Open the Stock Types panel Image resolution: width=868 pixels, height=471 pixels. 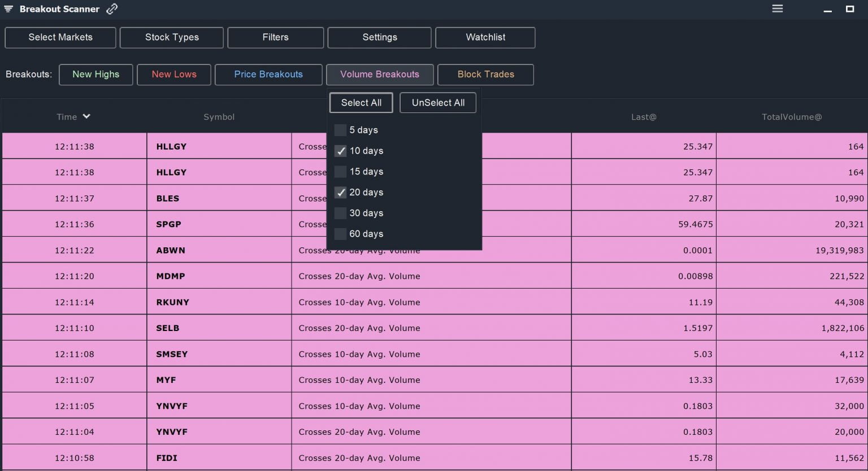pos(171,37)
